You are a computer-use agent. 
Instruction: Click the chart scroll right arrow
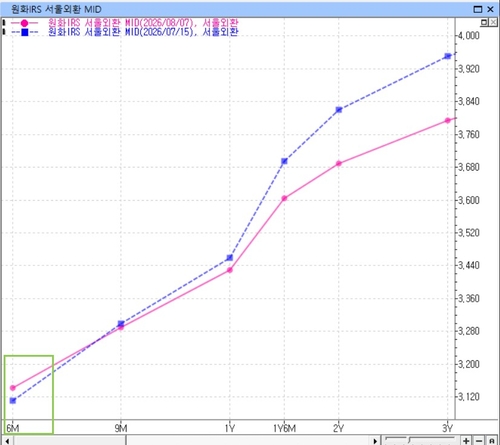tap(375, 441)
